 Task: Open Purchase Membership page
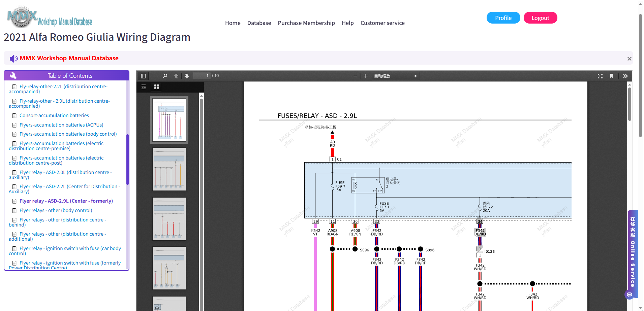point(306,23)
